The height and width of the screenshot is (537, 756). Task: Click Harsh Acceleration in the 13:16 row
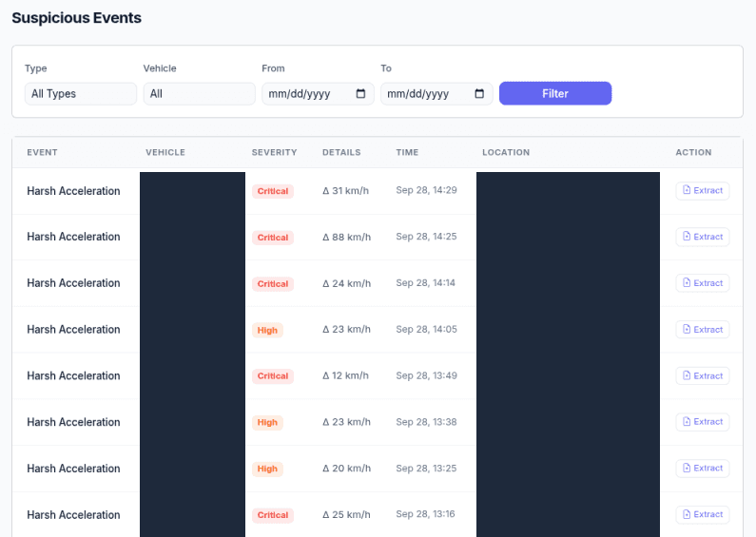coord(73,515)
